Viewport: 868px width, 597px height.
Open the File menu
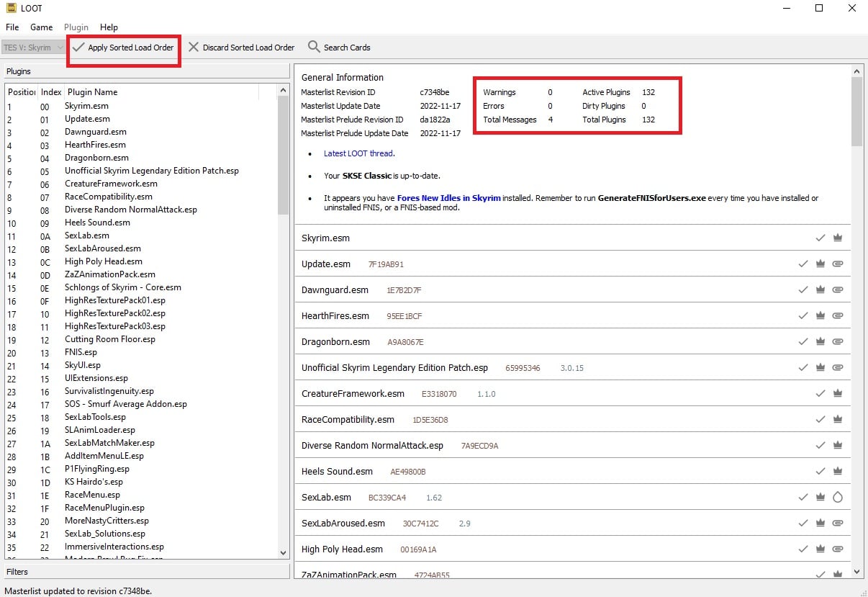coord(12,27)
